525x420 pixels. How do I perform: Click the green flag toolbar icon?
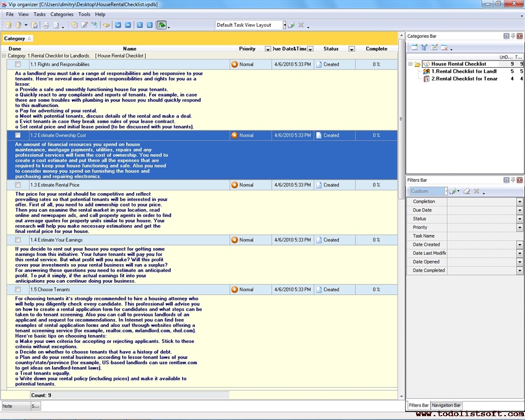[162, 25]
